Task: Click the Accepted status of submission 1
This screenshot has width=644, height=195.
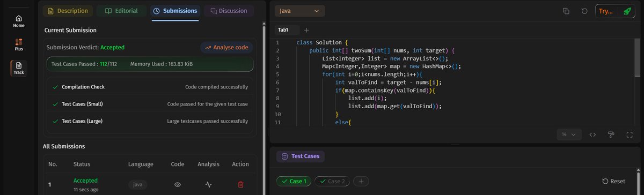Action: pyautogui.click(x=85, y=181)
